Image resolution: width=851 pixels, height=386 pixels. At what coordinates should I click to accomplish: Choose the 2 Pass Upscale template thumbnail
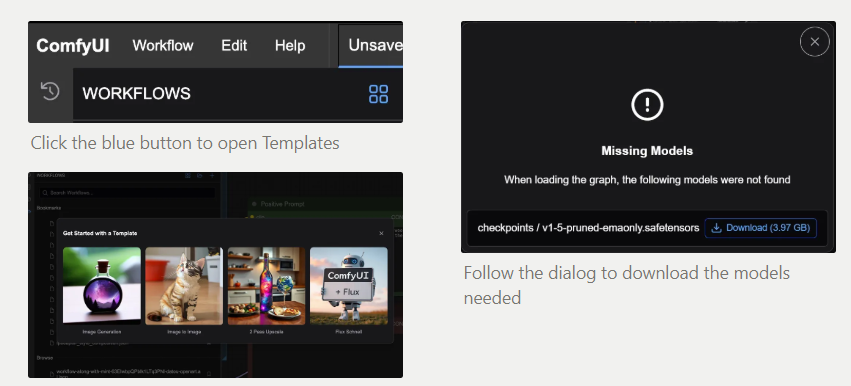pyautogui.click(x=266, y=286)
